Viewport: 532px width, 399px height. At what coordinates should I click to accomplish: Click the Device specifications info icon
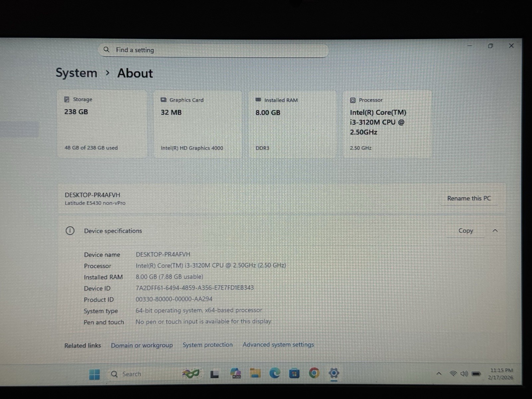(70, 230)
